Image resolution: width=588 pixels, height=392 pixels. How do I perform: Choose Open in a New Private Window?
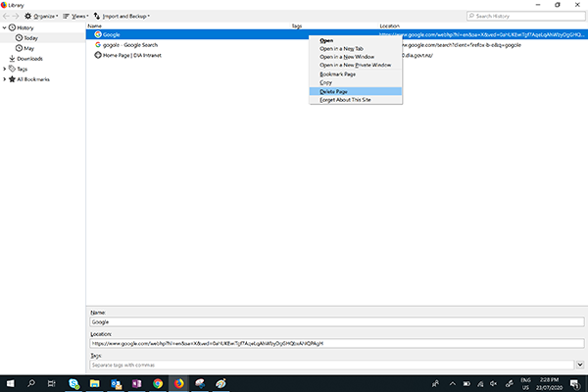pos(356,66)
